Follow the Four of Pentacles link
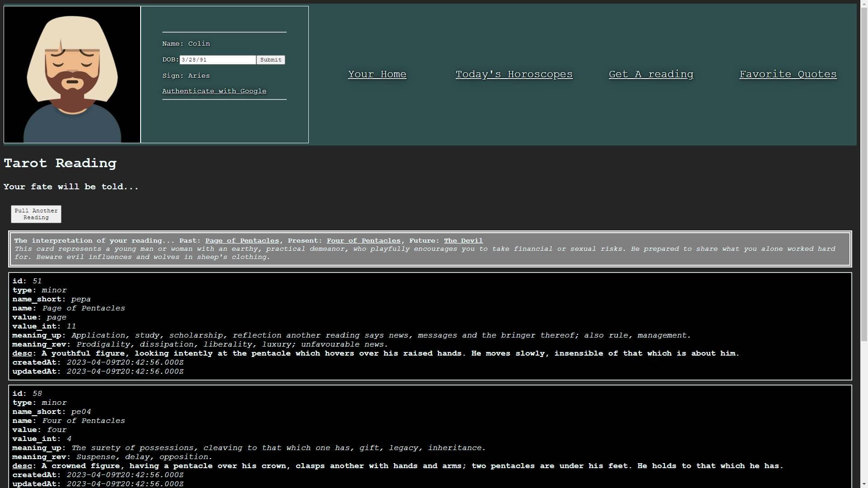Viewport: 868px width, 488px height. (x=363, y=241)
